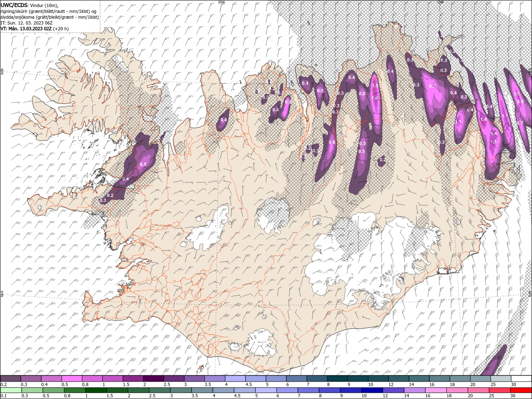Pick the light pink rain swatch at 16

coord(436,390)
